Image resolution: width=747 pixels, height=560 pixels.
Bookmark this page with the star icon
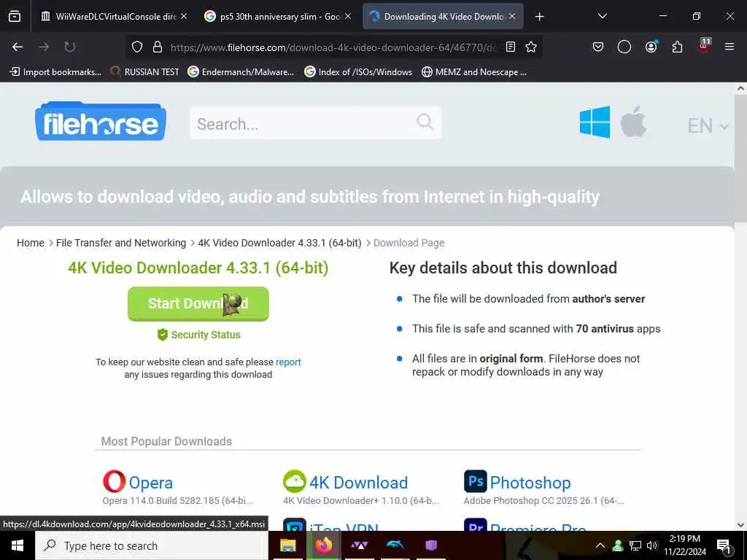(531, 47)
